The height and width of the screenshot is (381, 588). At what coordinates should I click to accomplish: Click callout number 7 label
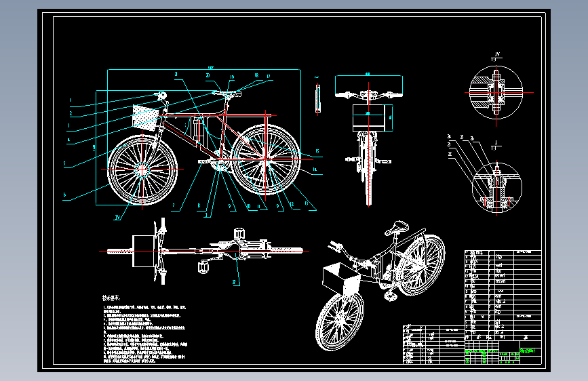tap(174, 205)
